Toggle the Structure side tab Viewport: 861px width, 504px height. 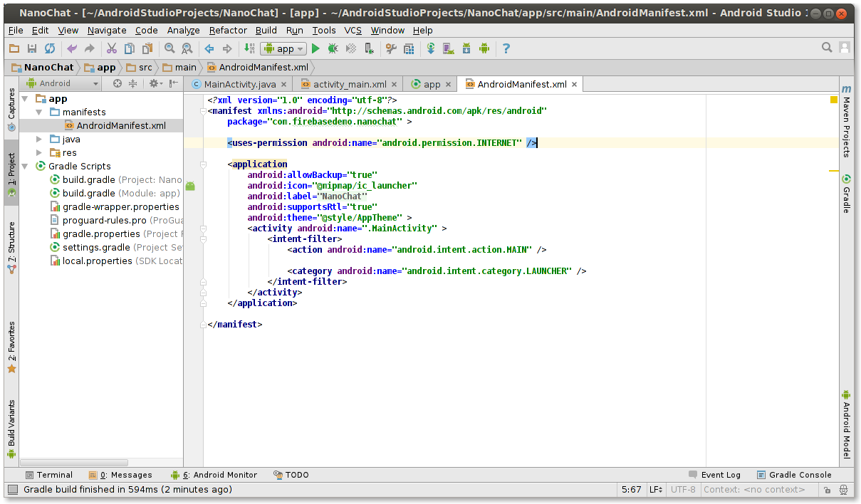pyautogui.click(x=11, y=249)
